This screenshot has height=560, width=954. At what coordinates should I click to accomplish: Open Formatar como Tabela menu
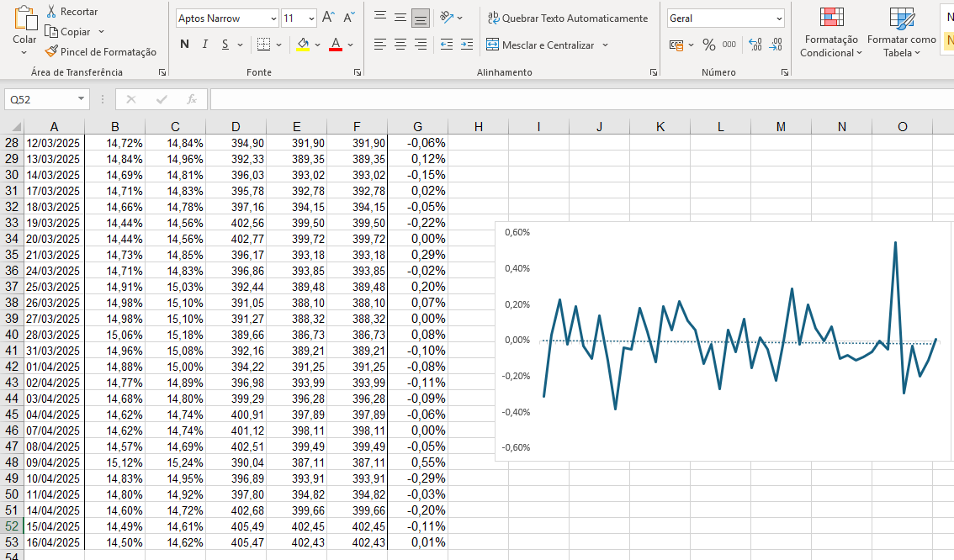(902, 34)
